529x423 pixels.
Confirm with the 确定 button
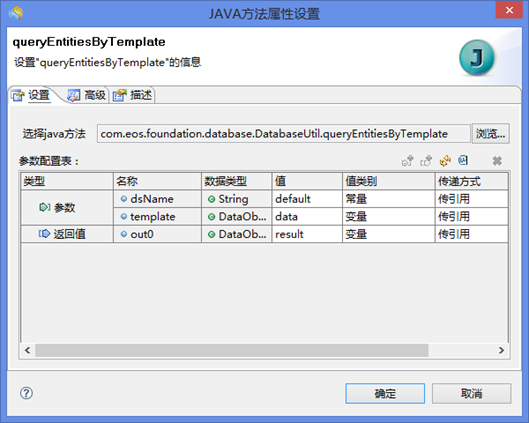coord(385,393)
